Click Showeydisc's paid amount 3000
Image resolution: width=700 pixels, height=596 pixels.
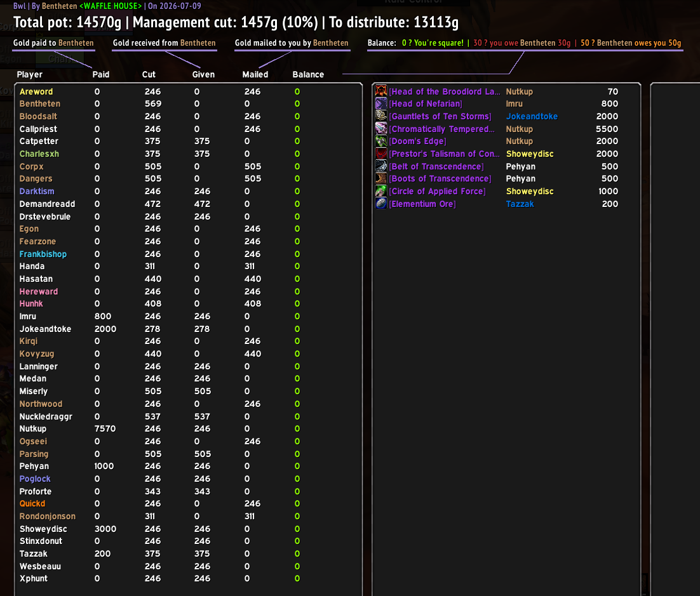click(x=105, y=529)
